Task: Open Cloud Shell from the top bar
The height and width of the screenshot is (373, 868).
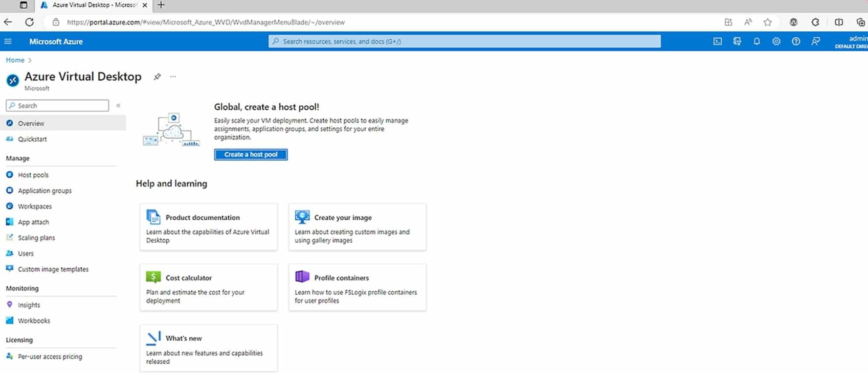Action: tap(717, 42)
